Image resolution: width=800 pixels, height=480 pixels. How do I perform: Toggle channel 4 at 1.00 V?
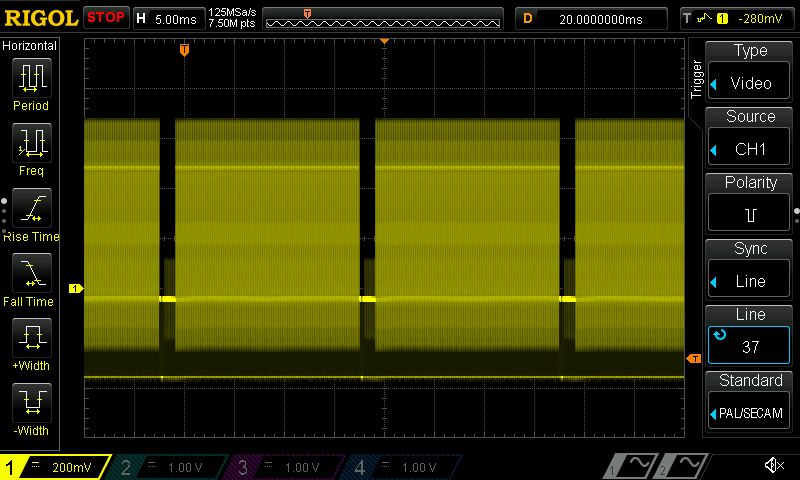click(405, 467)
